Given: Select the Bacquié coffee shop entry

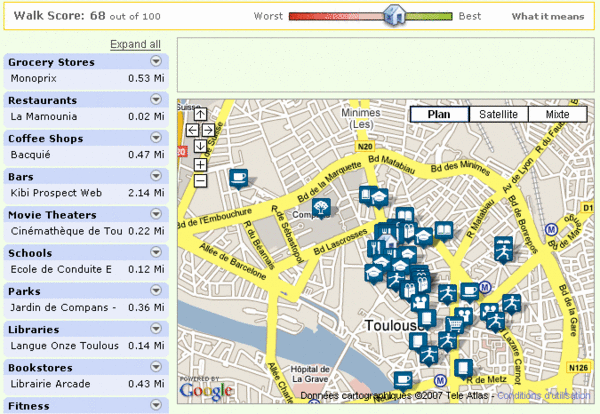Looking at the screenshot, I should (x=86, y=155).
